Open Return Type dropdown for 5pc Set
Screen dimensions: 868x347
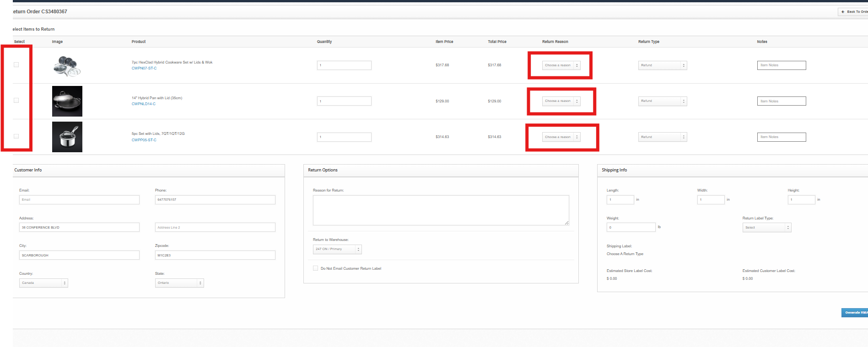[663, 137]
